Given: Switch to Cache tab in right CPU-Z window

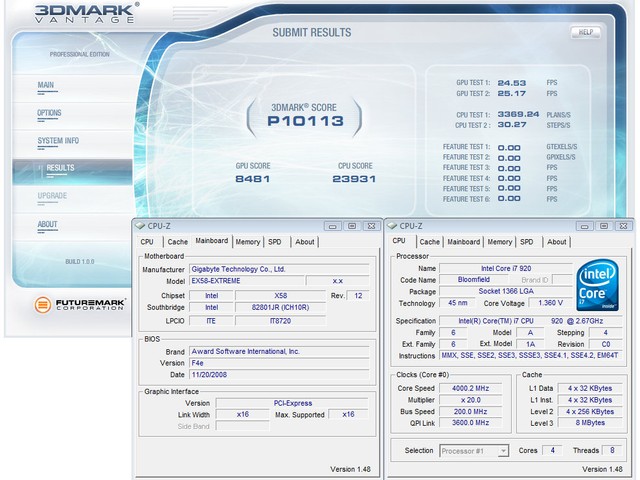Looking at the screenshot, I should (x=430, y=242).
